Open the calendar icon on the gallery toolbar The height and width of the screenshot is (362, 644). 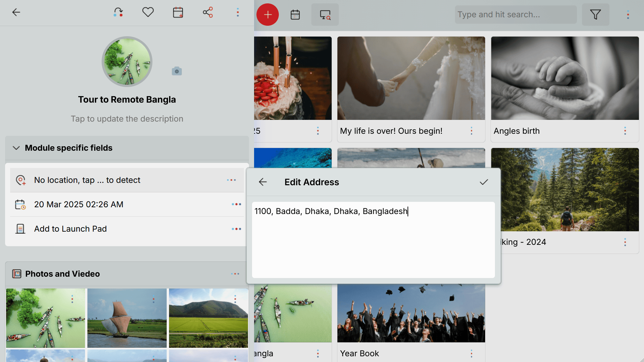[x=295, y=14]
